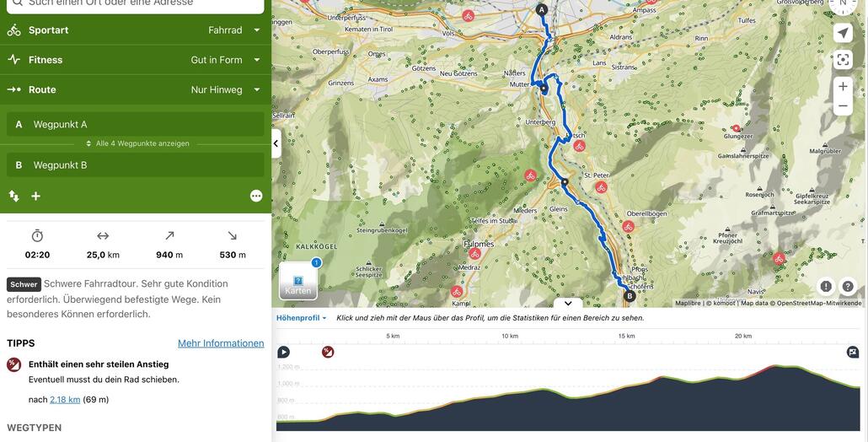The image size is (868, 442).
Task: Collapse the left sidebar panel
Action: pyautogui.click(x=276, y=143)
